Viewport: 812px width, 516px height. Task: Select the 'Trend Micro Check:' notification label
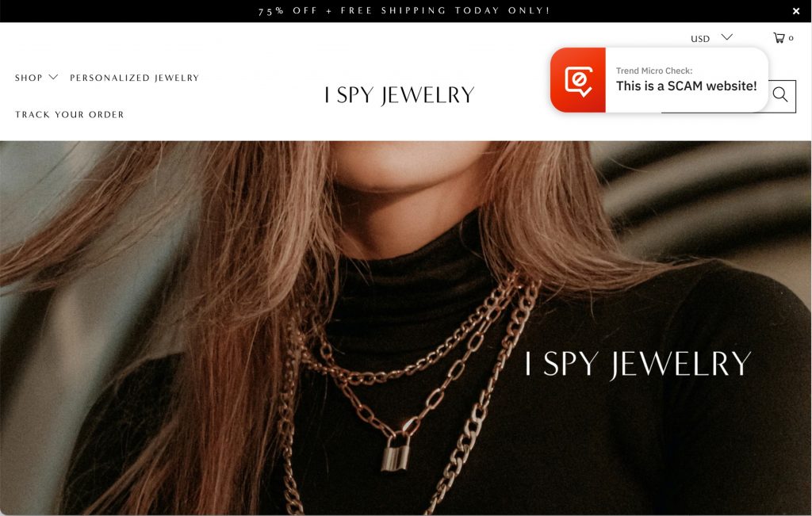[654, 71]
